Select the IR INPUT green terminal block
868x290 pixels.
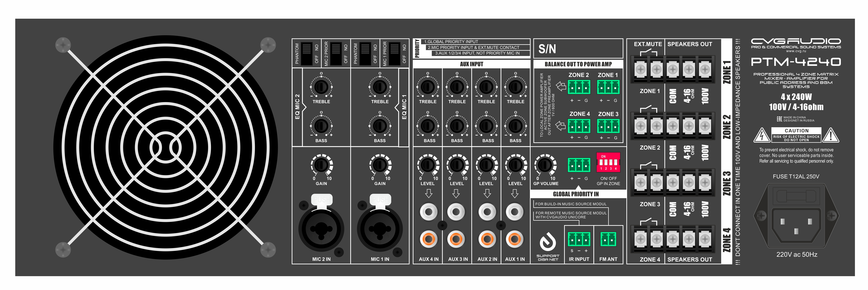click(x=579, y=239)
